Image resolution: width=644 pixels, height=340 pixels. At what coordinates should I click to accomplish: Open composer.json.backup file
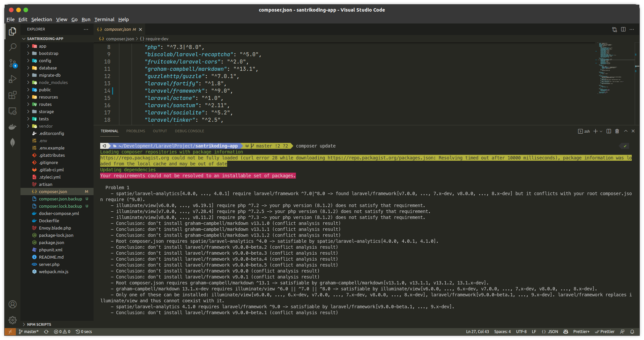57,199
